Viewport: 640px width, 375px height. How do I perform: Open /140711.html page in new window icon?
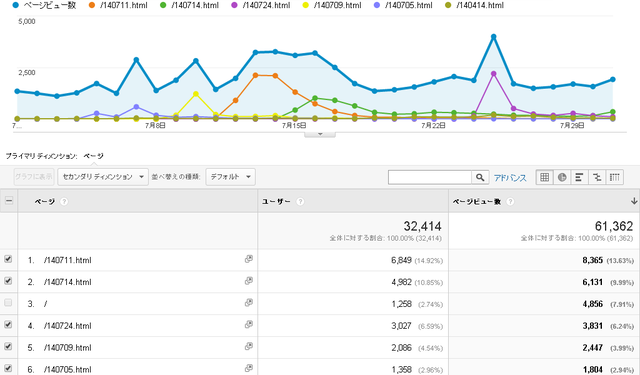pyautogui.click(x=249, y=259)
